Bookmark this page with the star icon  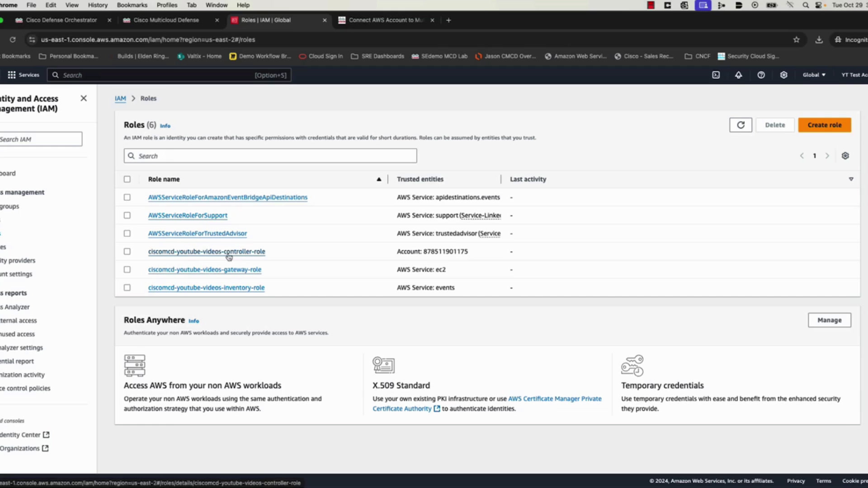(796, 40)
